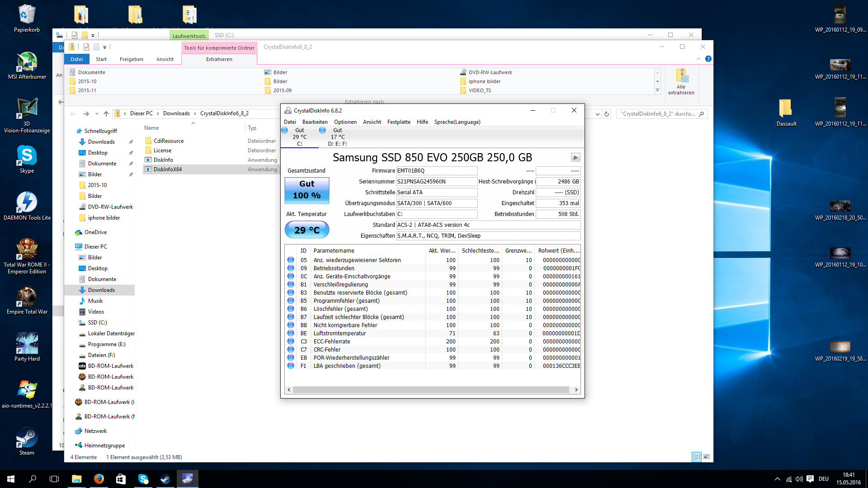Open Firefox from the taskbar

click(x=99, y=479)
